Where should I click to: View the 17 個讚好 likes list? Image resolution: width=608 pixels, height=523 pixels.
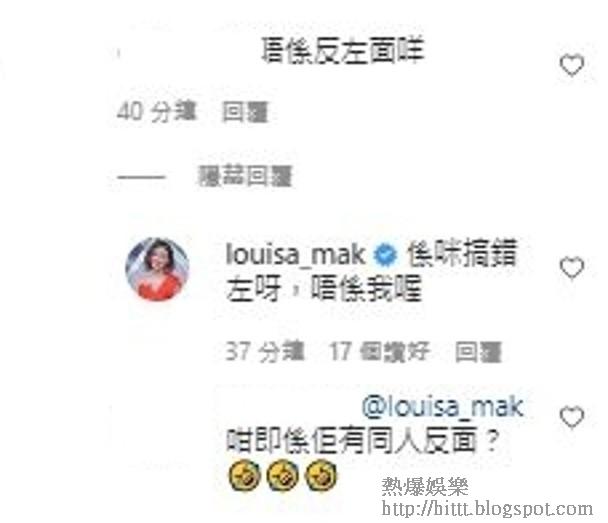[x=380, y=351]
